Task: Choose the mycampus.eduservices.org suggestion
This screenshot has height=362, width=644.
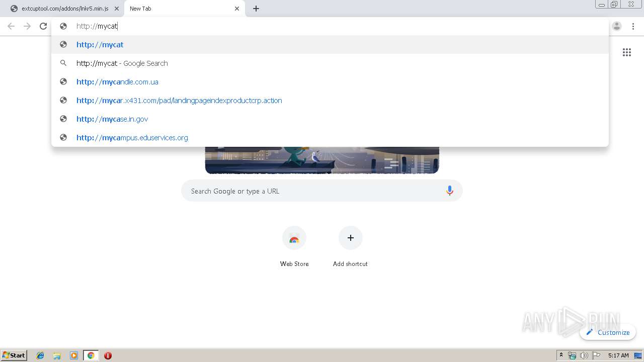Action: pyautogui.click(x=330, y=137)
